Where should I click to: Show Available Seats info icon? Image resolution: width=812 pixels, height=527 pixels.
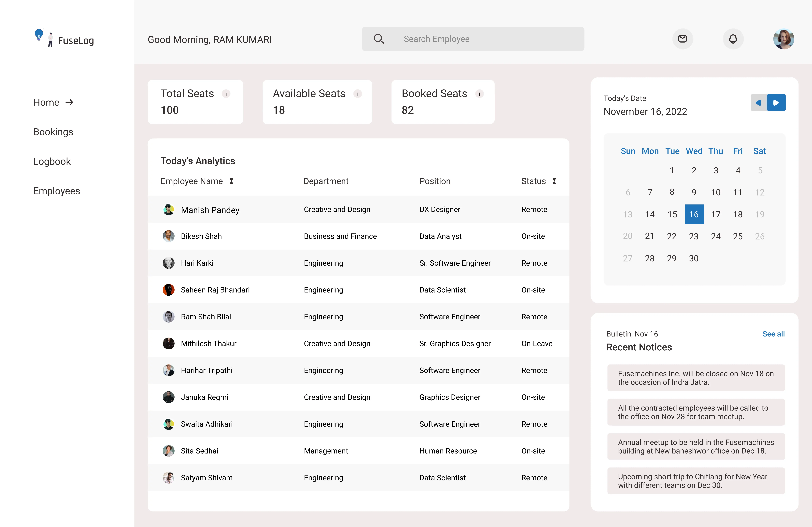click(x=358, y=94)
